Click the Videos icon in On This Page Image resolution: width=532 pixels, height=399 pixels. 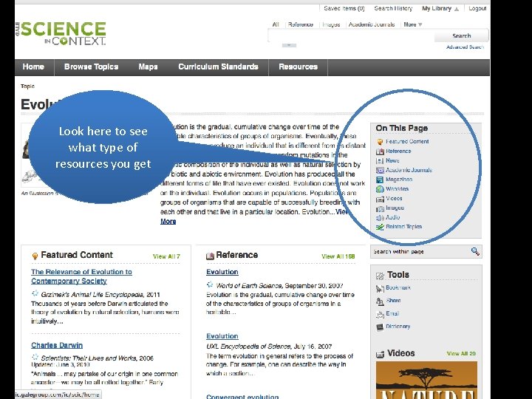click(380, 199)
